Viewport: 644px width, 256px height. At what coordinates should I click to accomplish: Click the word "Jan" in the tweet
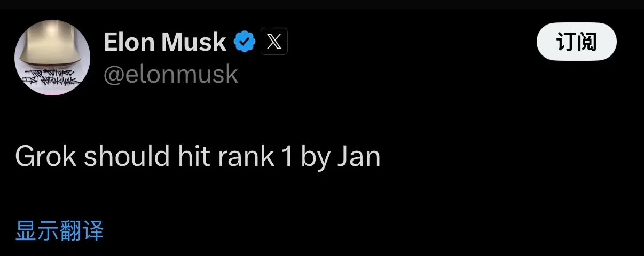359,157
